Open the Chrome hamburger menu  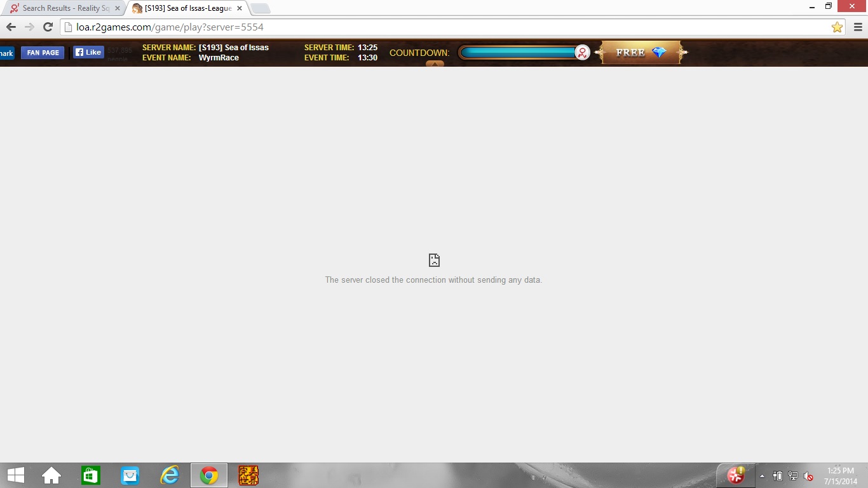pos(858,27)
